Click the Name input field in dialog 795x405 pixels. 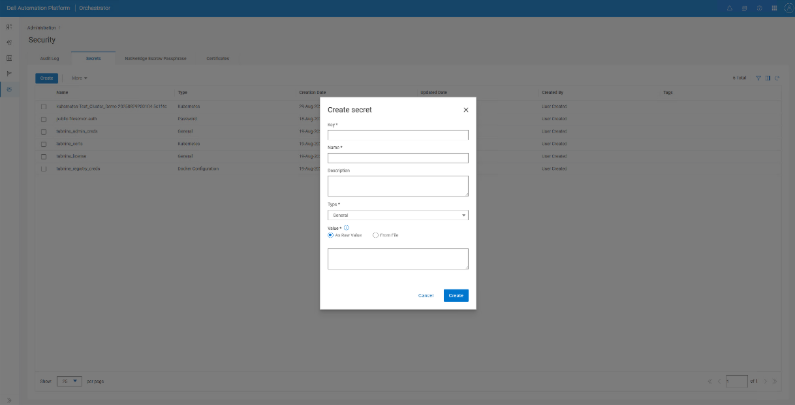coord(398,158)
